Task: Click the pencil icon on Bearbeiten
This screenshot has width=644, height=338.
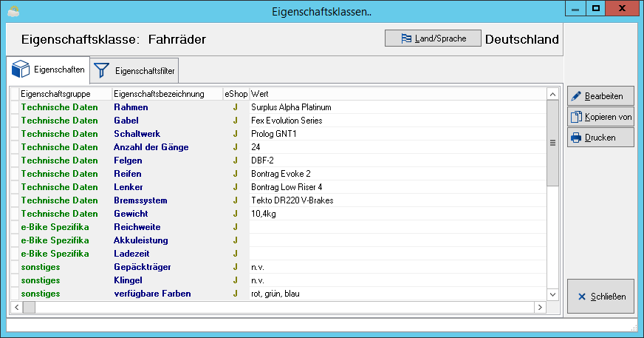Action: tap(576, 96)
